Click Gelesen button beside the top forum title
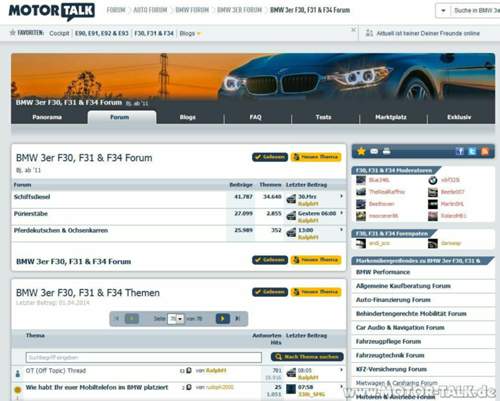This screenshot has width=500, height=401. (x=270, y=157)
